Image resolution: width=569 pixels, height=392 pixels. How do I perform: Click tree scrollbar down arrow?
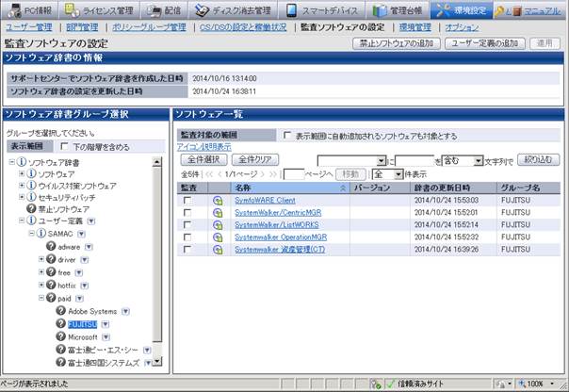click(x=156, y=361)
